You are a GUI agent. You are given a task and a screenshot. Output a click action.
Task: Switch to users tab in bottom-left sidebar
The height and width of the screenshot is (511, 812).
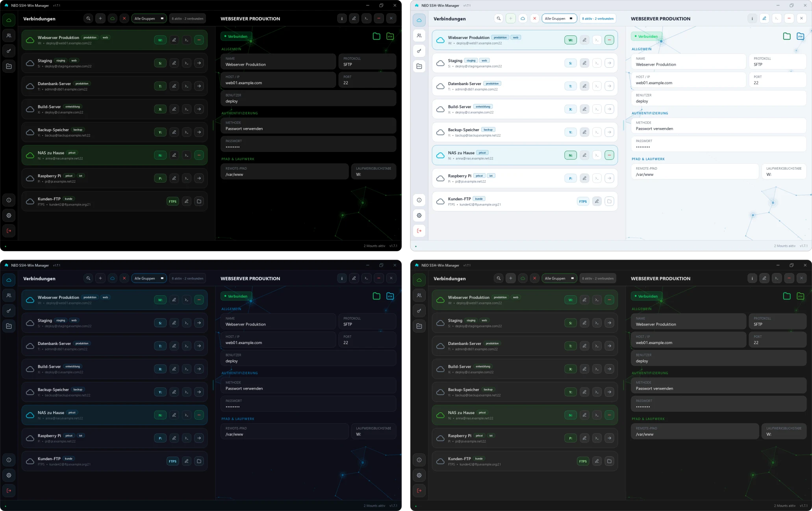click(9, 295)
